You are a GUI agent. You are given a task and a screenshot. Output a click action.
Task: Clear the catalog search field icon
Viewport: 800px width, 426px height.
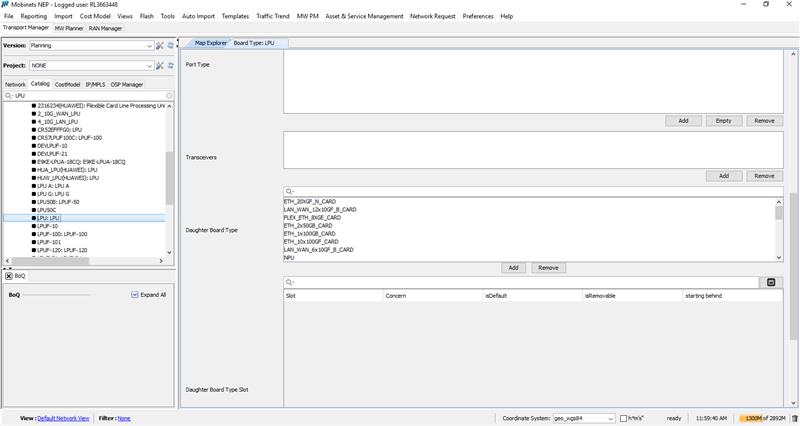[169, 96]
